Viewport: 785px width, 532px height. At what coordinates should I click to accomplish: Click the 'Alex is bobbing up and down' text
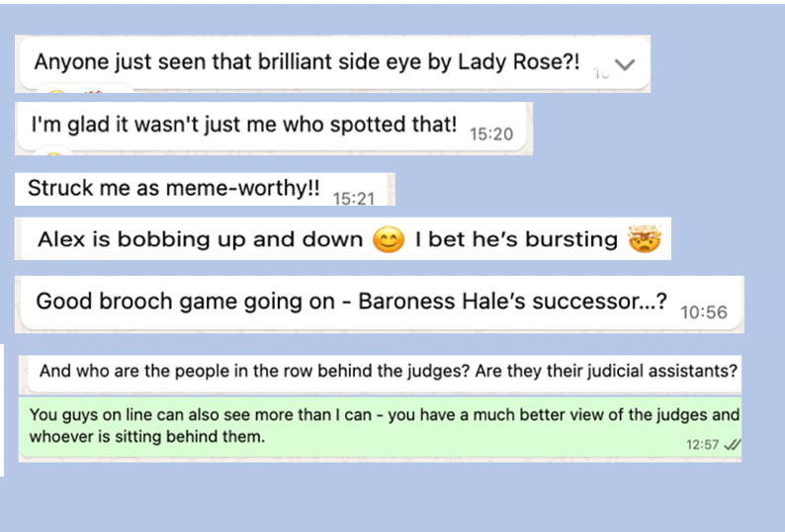click(x=200, y=240)
